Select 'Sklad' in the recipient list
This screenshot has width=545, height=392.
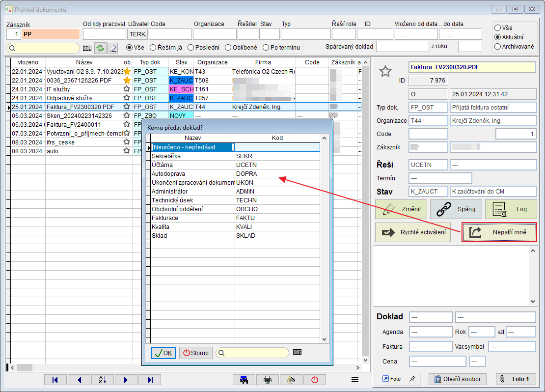tap(235, 236)
